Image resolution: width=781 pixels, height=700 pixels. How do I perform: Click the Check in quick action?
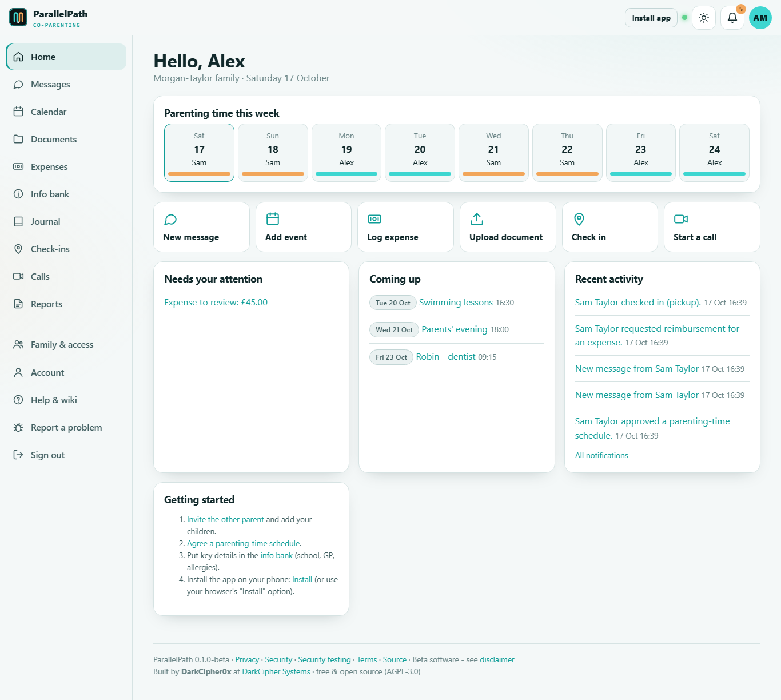coord(610,227)
